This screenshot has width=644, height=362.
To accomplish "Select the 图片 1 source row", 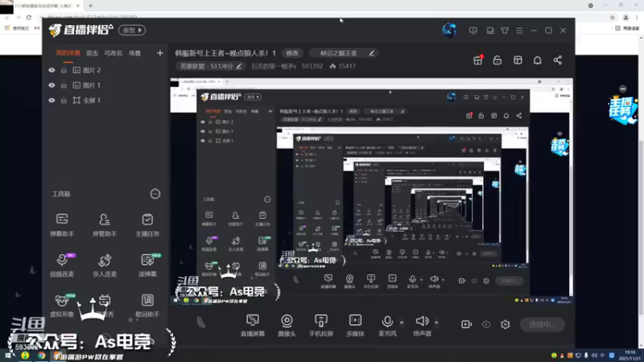I will tap(106, 85).
